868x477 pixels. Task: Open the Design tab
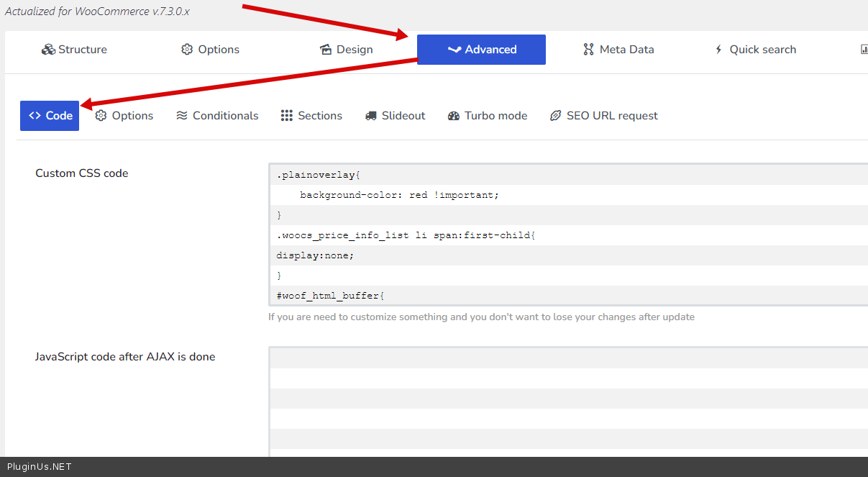coord(345,50)
